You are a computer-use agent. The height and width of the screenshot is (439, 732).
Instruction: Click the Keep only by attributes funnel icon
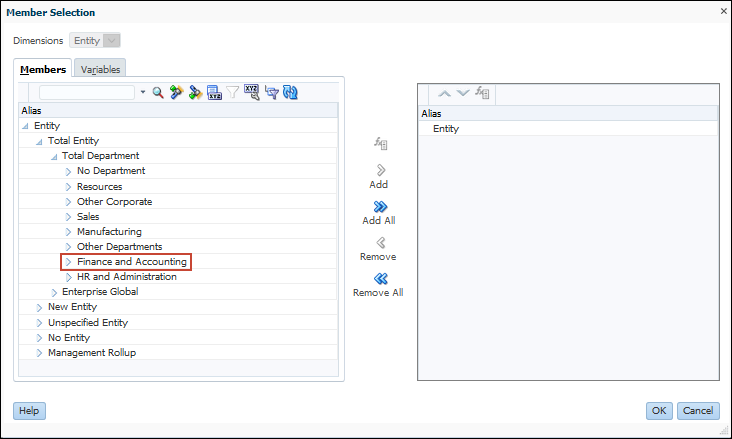pyautogui.click(x=271, y=92)
